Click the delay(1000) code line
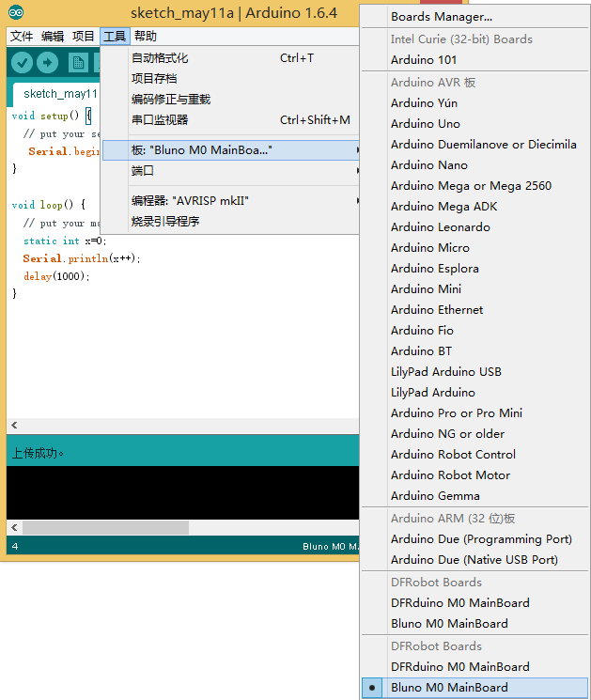The image size is (591, 700). [56, 276]
